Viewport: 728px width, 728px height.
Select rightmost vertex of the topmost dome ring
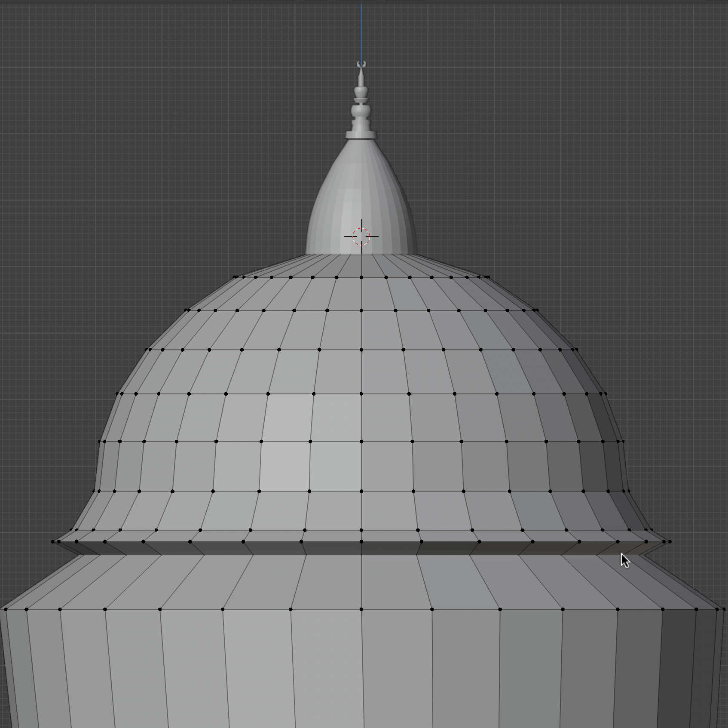point(488,277)
